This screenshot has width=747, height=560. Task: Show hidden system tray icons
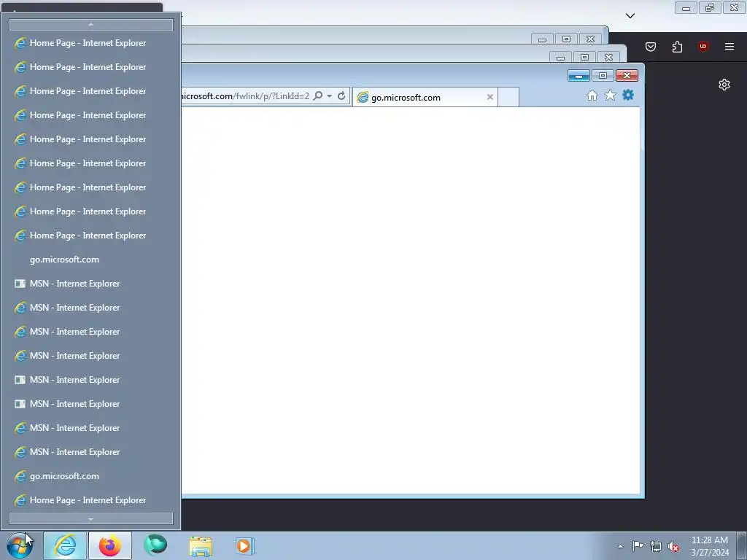coord(620,546)
